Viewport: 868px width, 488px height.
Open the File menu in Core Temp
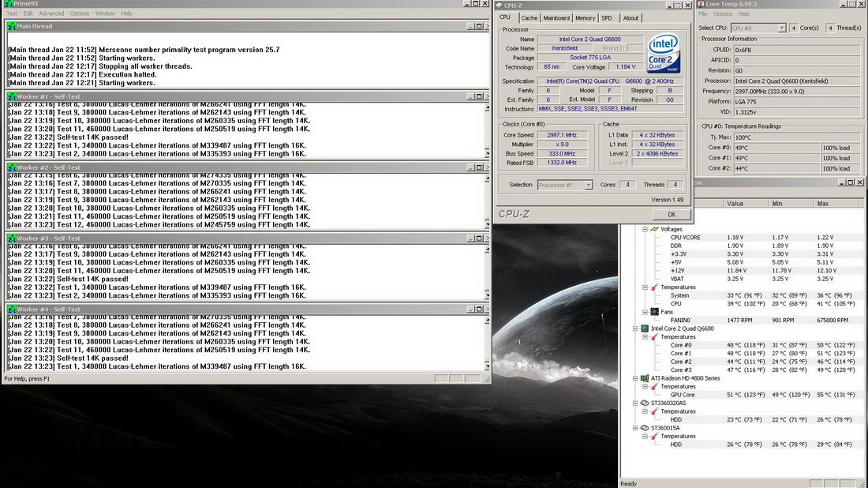point(702,14)
